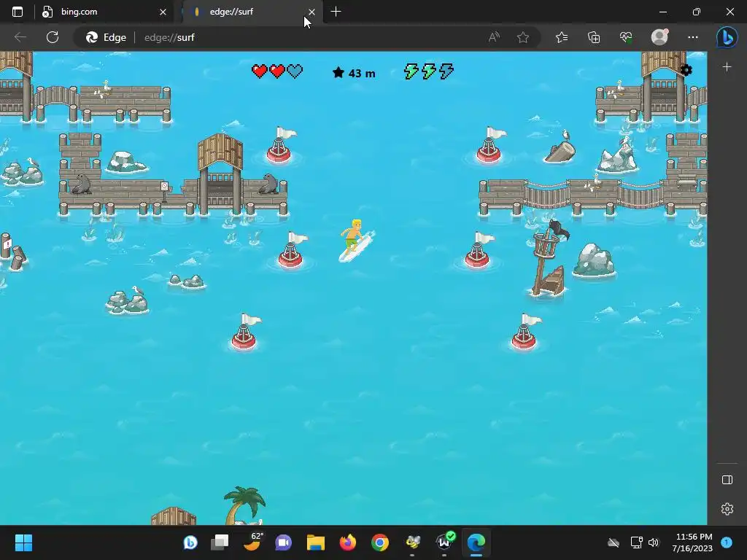747x560 pixels.
Task: Click the lives hearts indicator
Action: [x=277, y=71]
